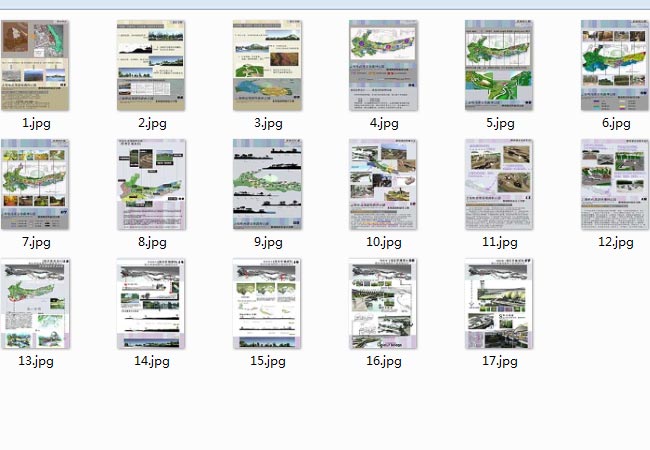Image resolution: width=650 pixels, height=450 pixels.
Task: Click the "9.jpg" filename text
Action: [x=268, y=242]
